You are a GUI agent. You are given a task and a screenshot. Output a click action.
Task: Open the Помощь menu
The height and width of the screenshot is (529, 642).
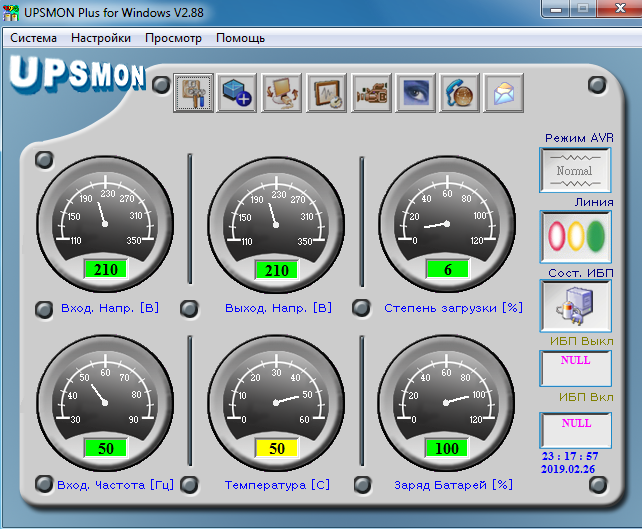coord(240,38)
